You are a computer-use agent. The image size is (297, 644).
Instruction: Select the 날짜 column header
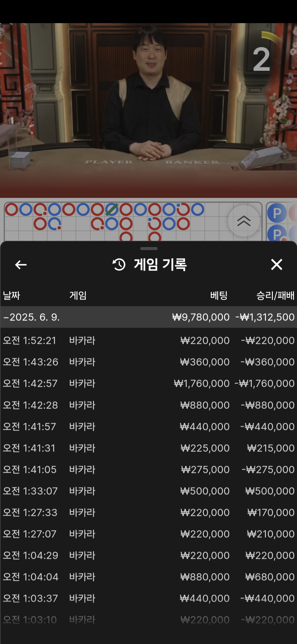[12, 296]
